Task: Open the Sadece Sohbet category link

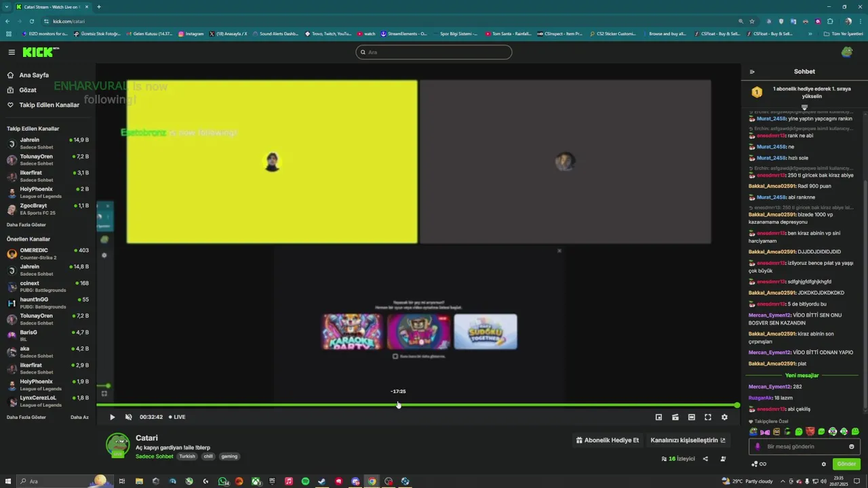Action: 154,456
